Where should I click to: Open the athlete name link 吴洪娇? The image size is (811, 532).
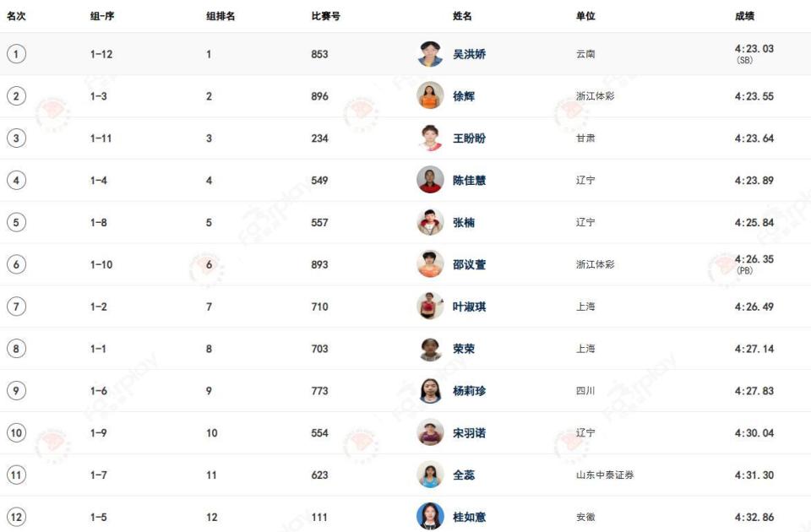tap(469, 54)
